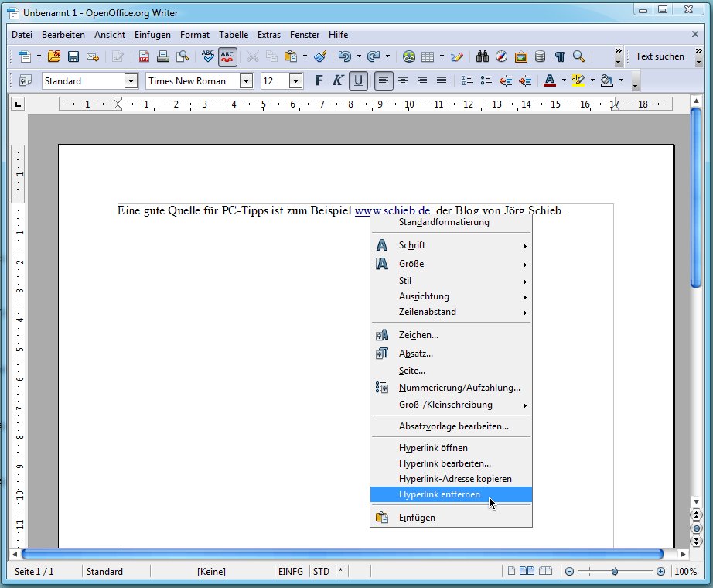Screen dimensions: 713x588
Task: Open the Datei menu
Action: click(x=22, y=35)
